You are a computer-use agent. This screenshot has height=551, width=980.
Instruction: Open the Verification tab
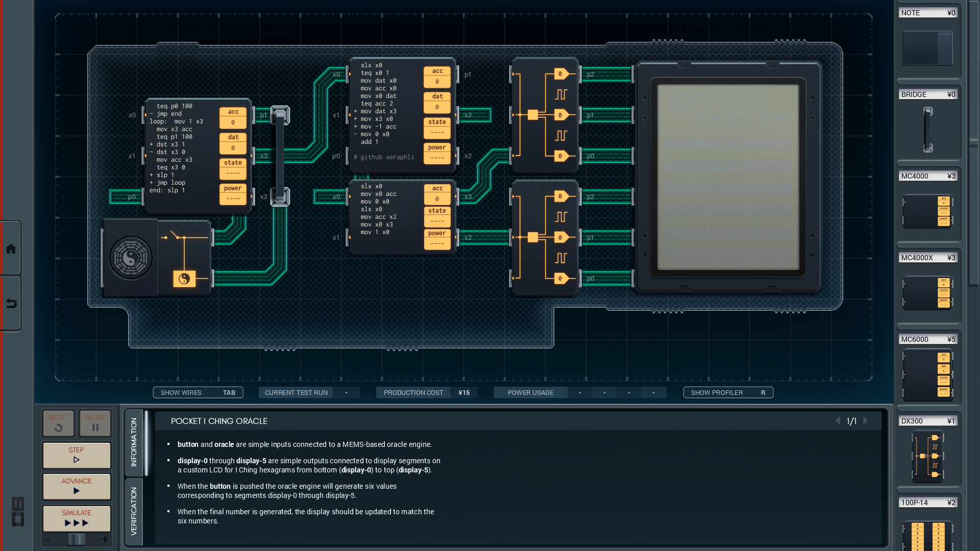pos(134,511)
